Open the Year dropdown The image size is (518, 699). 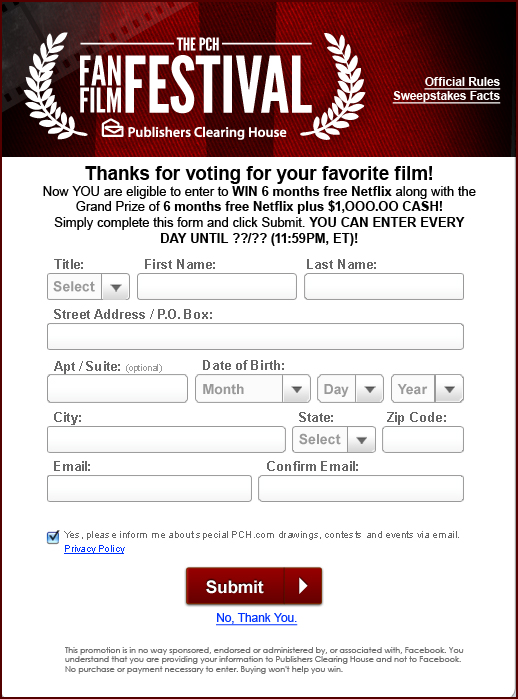(x=427, y=389)
